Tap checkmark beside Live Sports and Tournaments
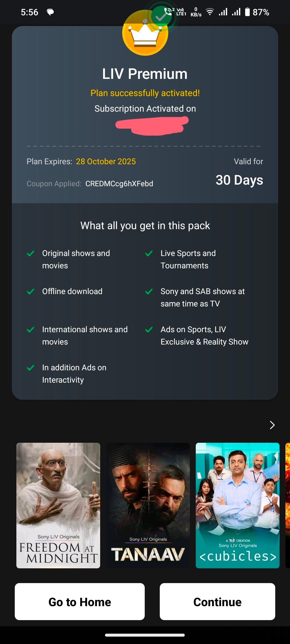This screenshot has width=290, height=644. [149, 253]
